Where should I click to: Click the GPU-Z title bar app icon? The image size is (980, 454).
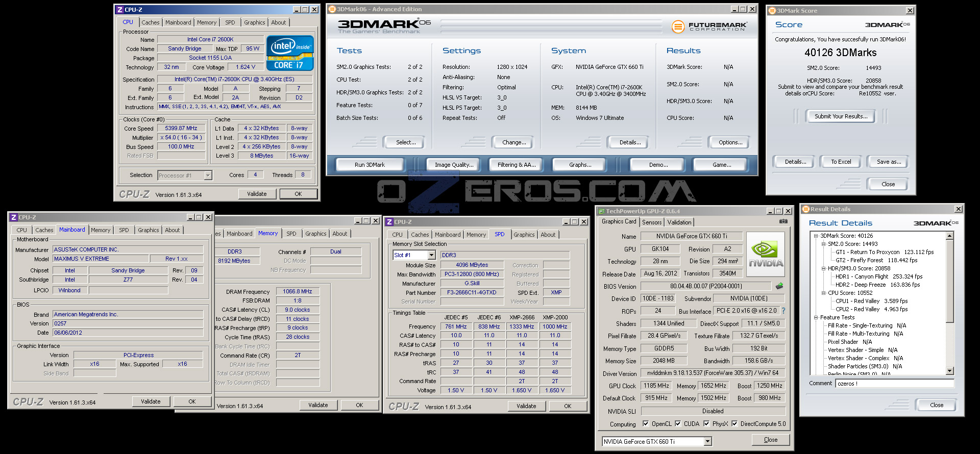(602, 211)
